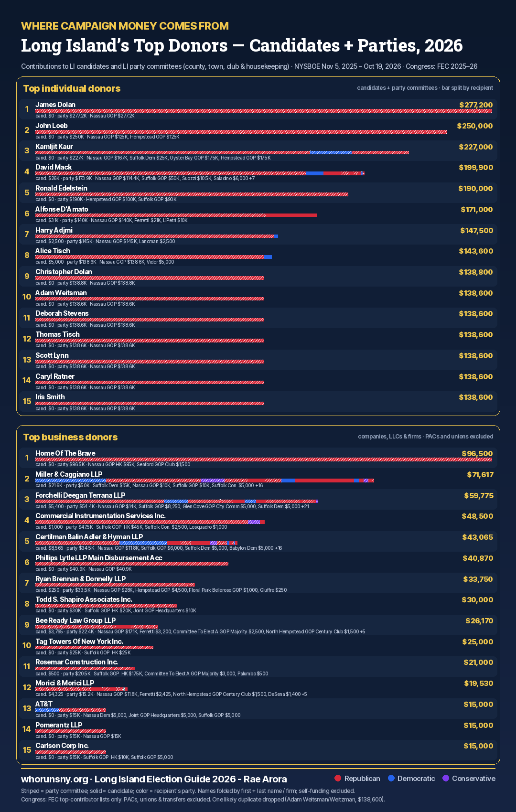The height and width of the screenshot is (812, 516).
Task: Click Rosemar Construction Inc.
Action: (76, 662)
